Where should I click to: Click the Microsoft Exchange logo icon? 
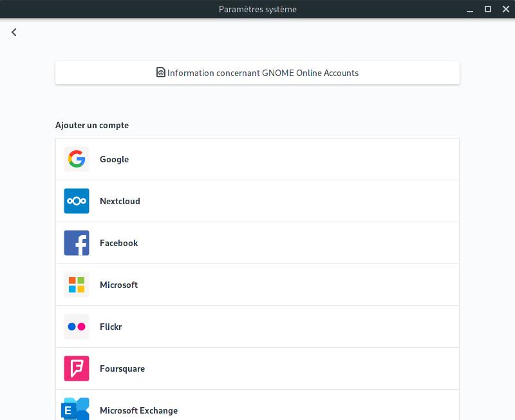point(75,409)
